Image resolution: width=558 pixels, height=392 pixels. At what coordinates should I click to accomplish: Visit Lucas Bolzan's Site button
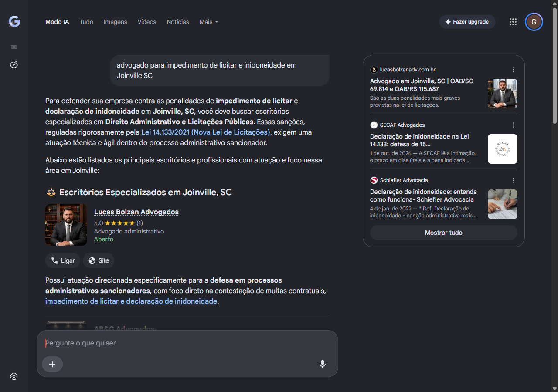(x=99, y=260)
